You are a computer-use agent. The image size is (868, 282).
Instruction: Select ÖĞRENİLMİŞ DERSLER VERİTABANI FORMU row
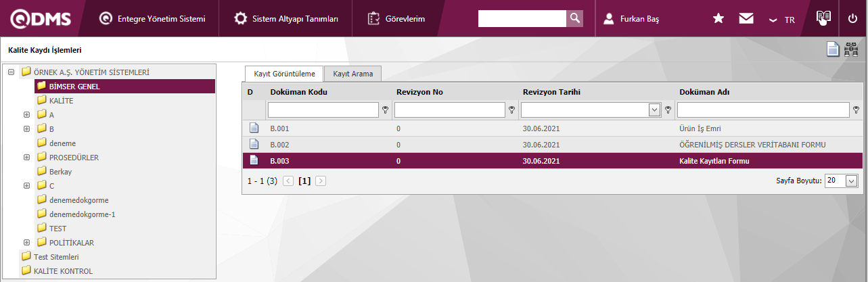552,144
